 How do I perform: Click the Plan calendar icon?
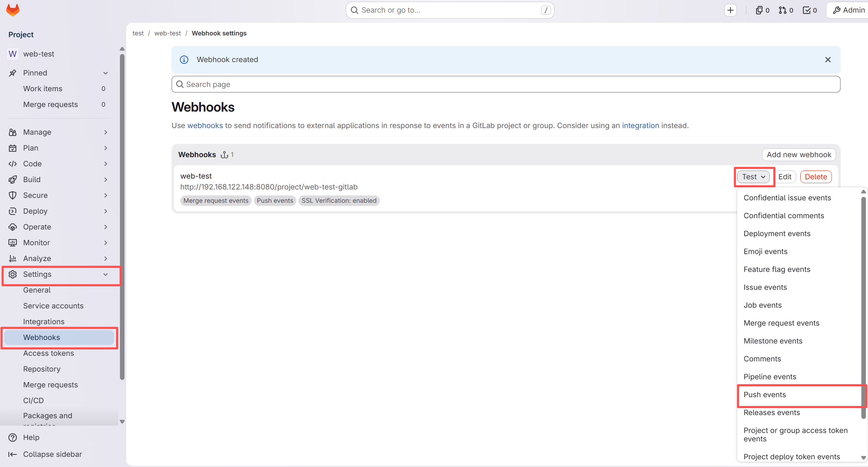coord(13,148)
